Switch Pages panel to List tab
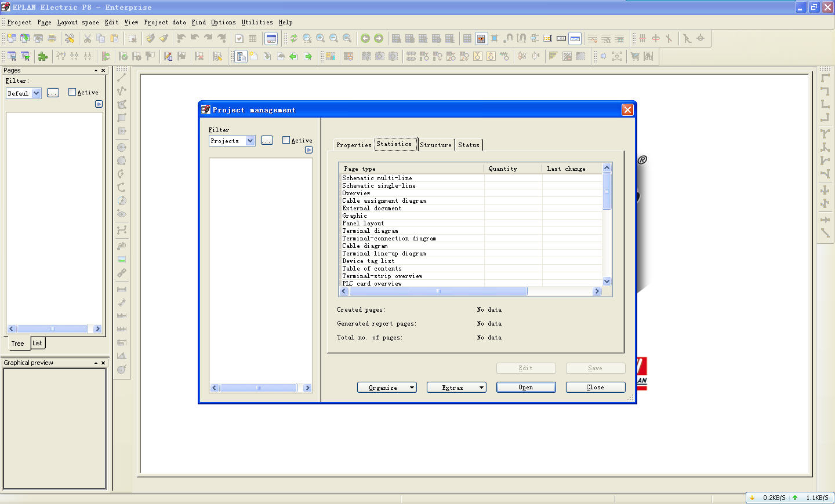The height and width of the screenshot is (504, 835). coord(37,343)
